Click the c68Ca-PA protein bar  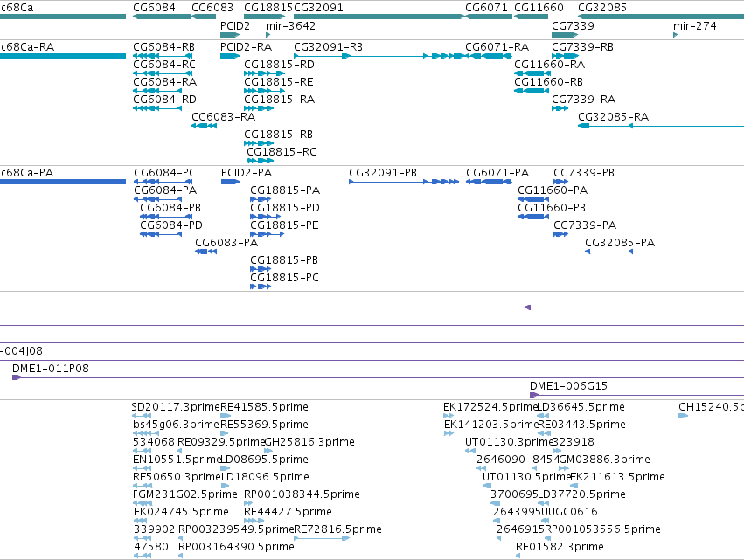point(63,182)
